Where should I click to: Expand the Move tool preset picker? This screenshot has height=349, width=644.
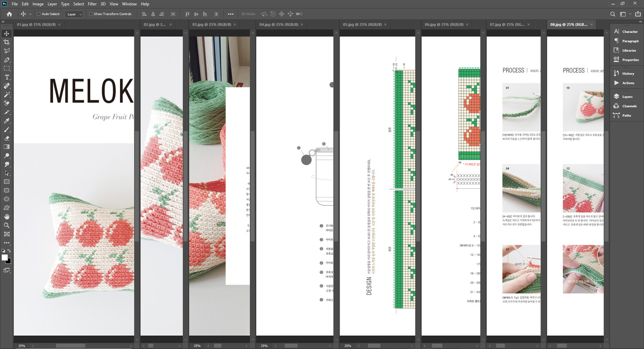[x=30, y=14]
